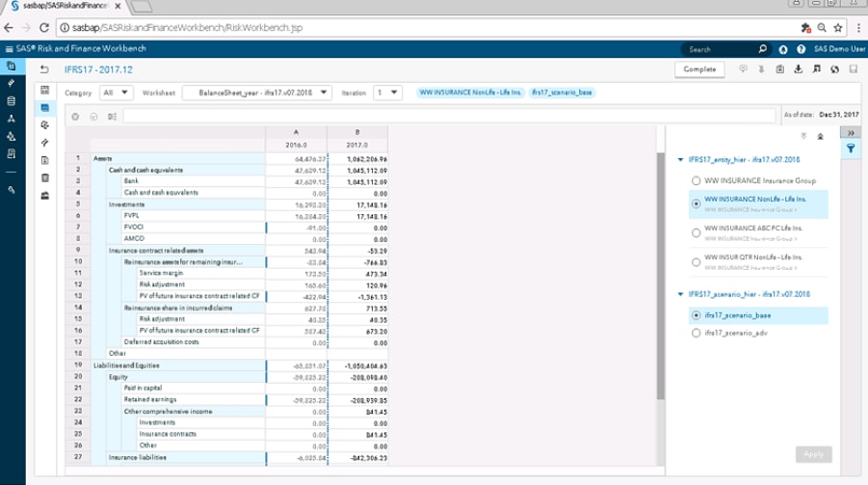Collapse the right panel with double chevron
This screenshot has width=868, height=485.
851,132
